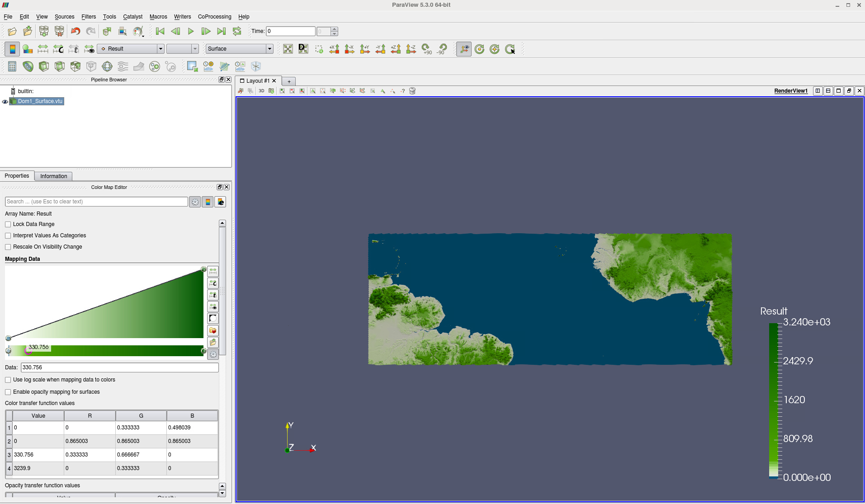Split the render view vertically
Screen dimensions: 865x504
[x=828, y=91]
